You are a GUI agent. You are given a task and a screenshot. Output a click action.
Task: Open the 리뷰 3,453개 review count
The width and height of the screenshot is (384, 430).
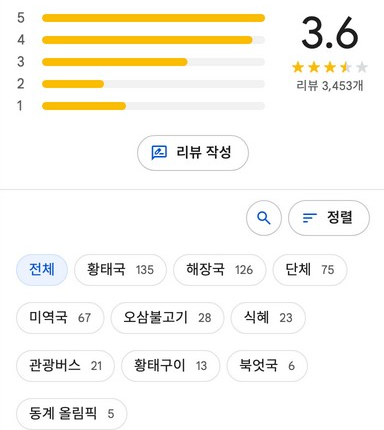(329, 86)
